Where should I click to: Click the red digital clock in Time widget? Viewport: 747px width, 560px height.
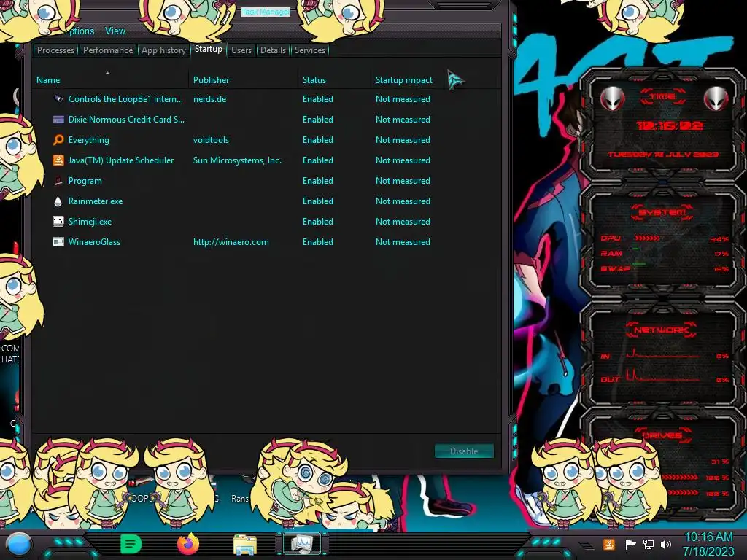click(670, 125)
